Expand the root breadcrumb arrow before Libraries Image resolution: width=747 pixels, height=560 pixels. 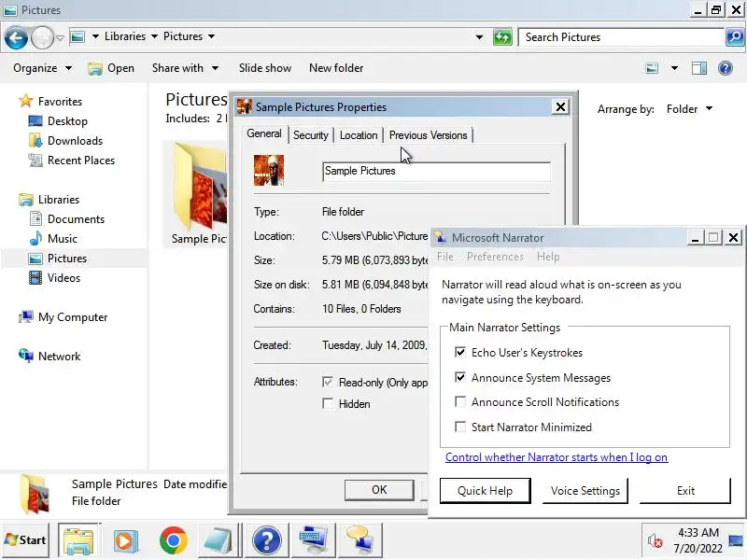[x=95, y=36]
